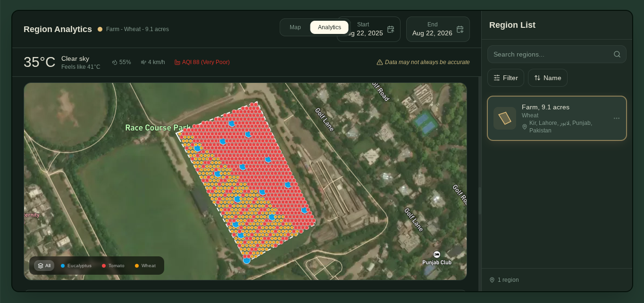Viewport: 644px width, 303px height.
Task: Click the red Tomato color dot
Action: pos(104,266)
